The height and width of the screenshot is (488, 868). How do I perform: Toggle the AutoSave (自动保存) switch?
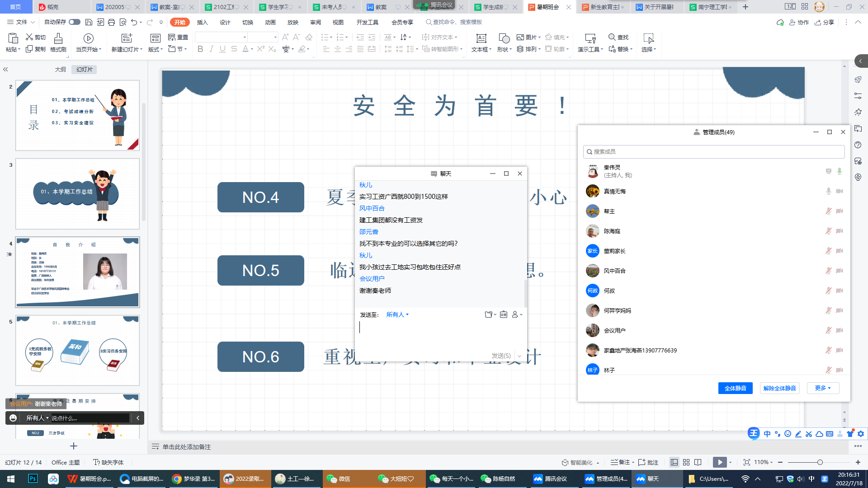[x=75, y=22]
